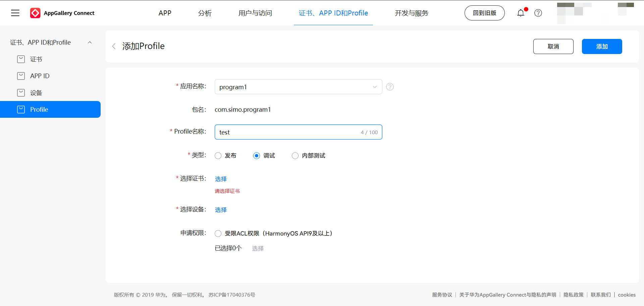Click the 已选择0个 text

pyautogui.click(x=228, y=249)
